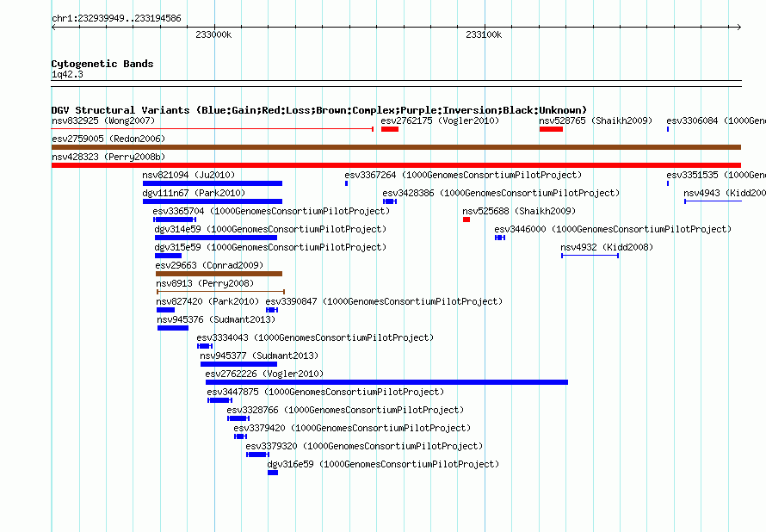Click esv3365704 variant label
This screenshot has width=766, height=532.
click(271, 211)
